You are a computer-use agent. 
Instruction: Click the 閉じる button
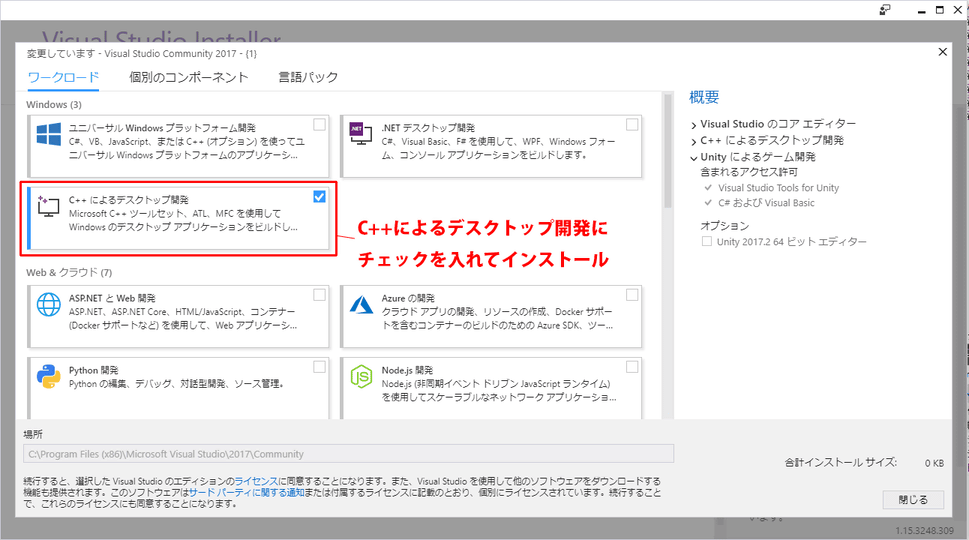[x=913, y=500]
